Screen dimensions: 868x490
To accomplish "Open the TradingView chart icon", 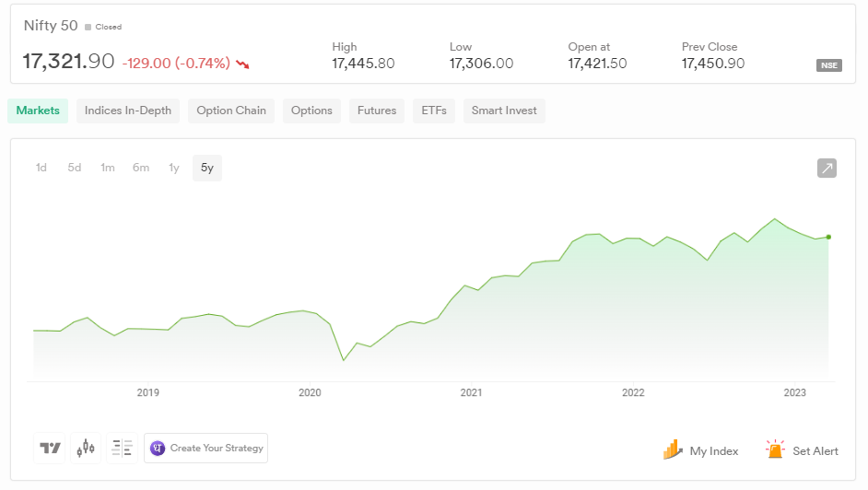I will tap(49, 448).
